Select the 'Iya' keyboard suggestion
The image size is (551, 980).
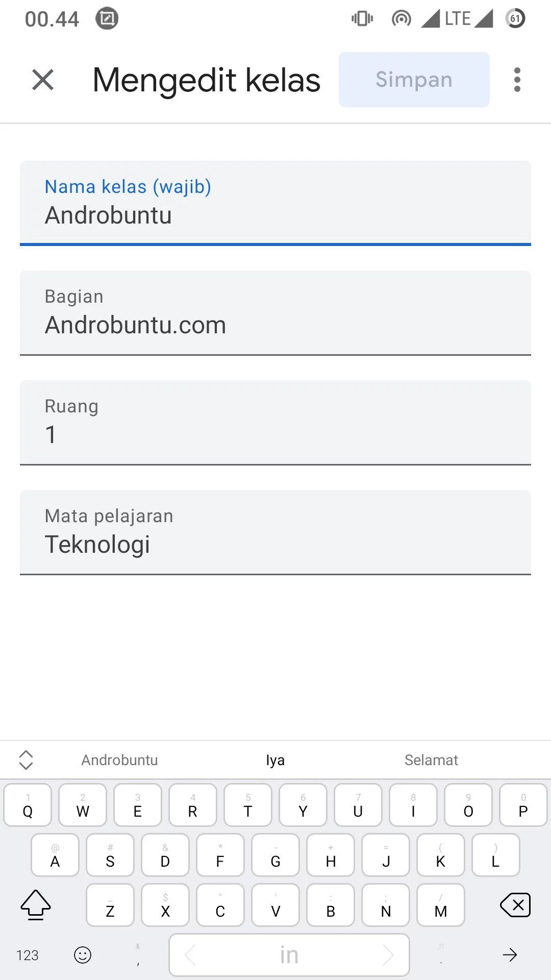(x=275, y=760)
